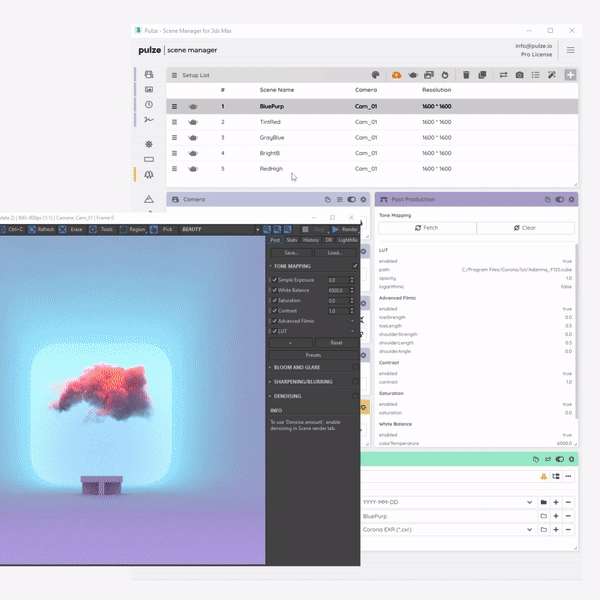Screen dimensions: 600x600
Task: Select Post tab in frame buffer
Action: pos(275,240)
